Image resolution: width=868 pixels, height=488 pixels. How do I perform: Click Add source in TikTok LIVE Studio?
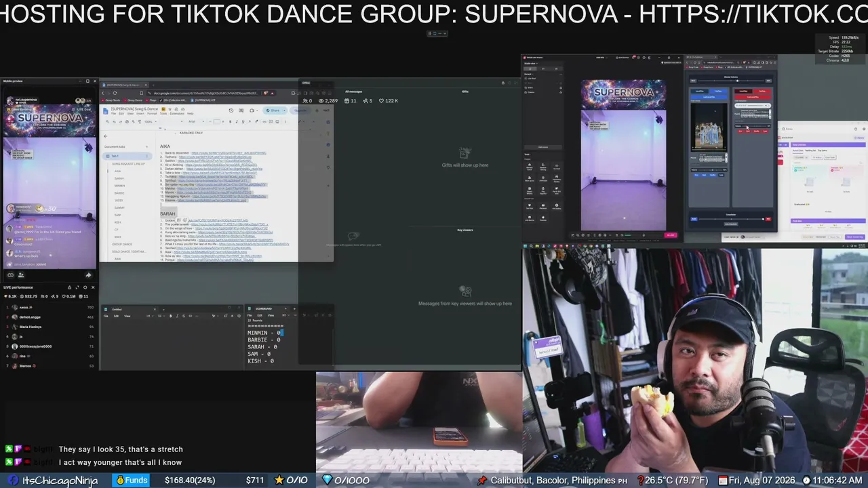tap(542, 147)
